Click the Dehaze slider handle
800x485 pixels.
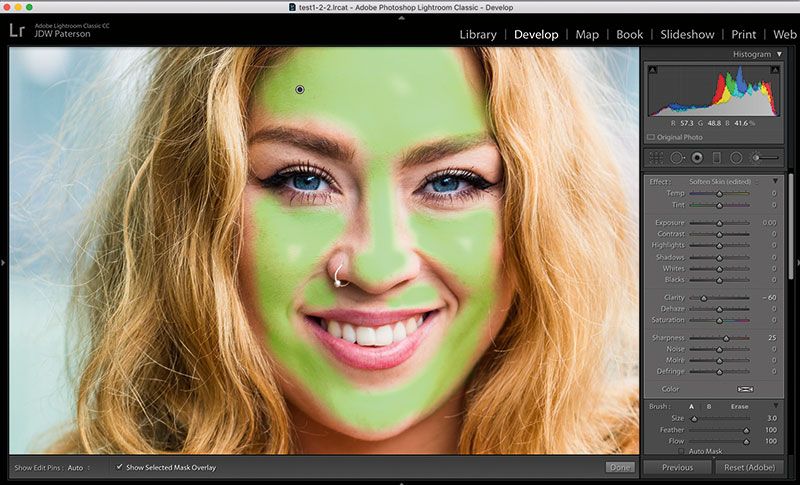719,309
